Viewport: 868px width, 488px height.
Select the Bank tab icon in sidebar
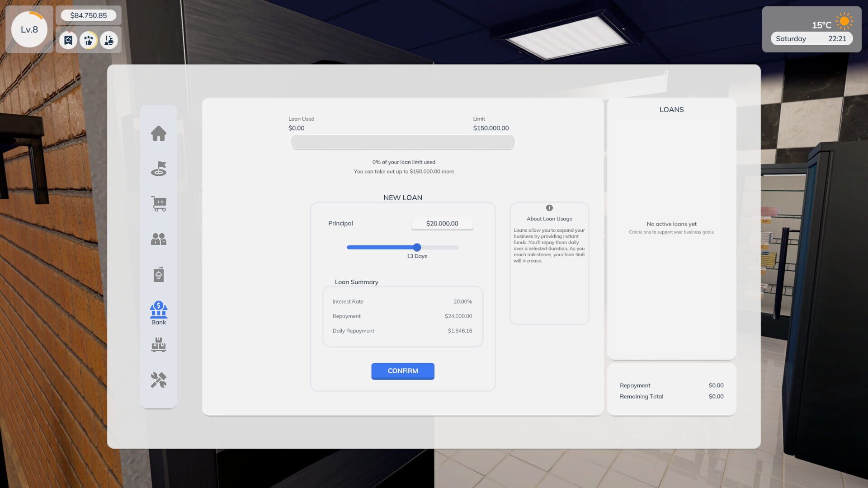(x=158, y=310)
